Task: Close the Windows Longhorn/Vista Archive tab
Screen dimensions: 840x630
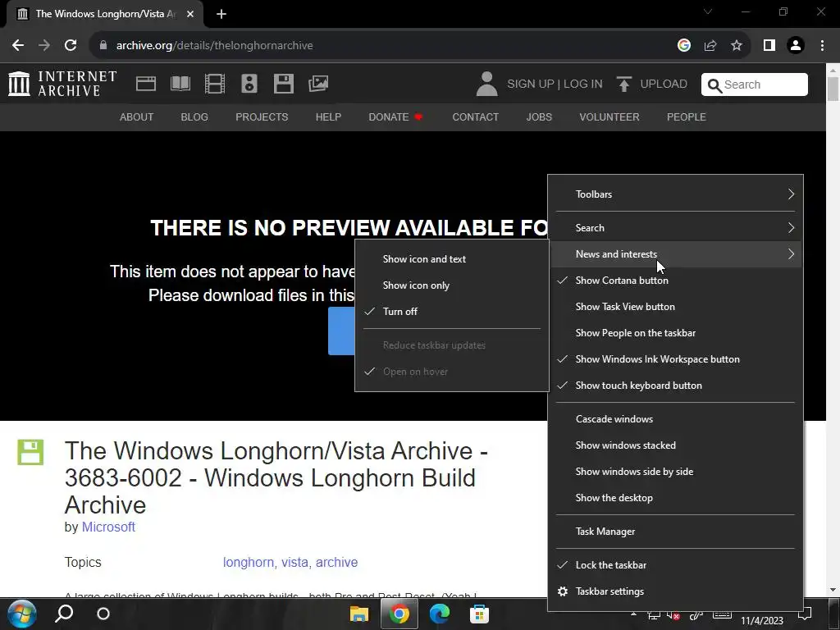Action: coord(190,14)
